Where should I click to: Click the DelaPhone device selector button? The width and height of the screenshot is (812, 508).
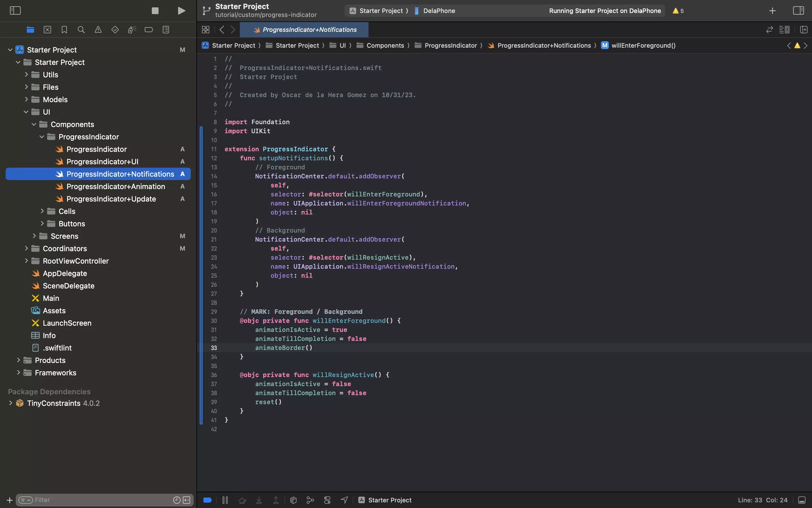(439, 10)
